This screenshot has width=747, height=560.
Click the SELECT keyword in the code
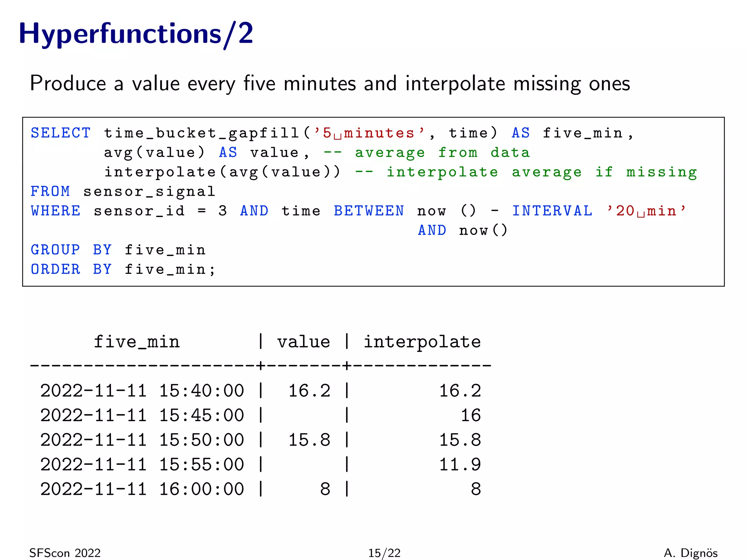pos(61,133)
